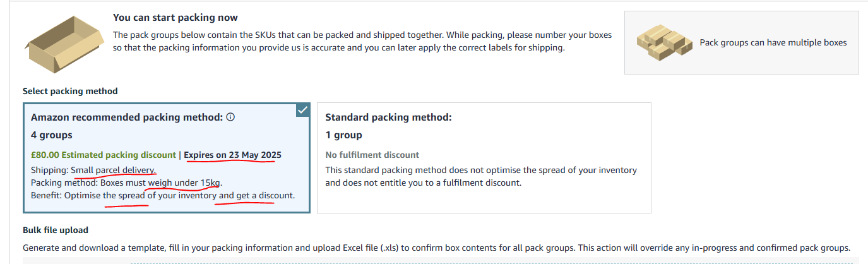Click the Expires on 23 May 2025 text
Screen dimensions: 868x264
[233, 155]
